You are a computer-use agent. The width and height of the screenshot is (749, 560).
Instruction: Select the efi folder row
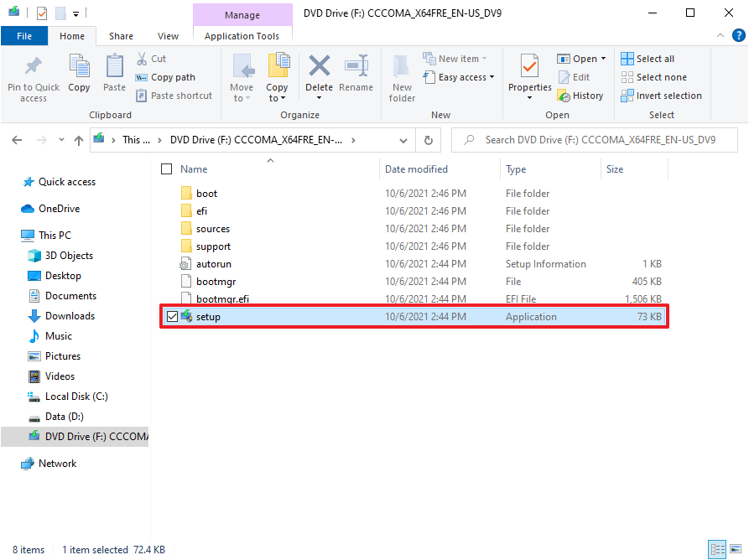click(x=414, y=211)
